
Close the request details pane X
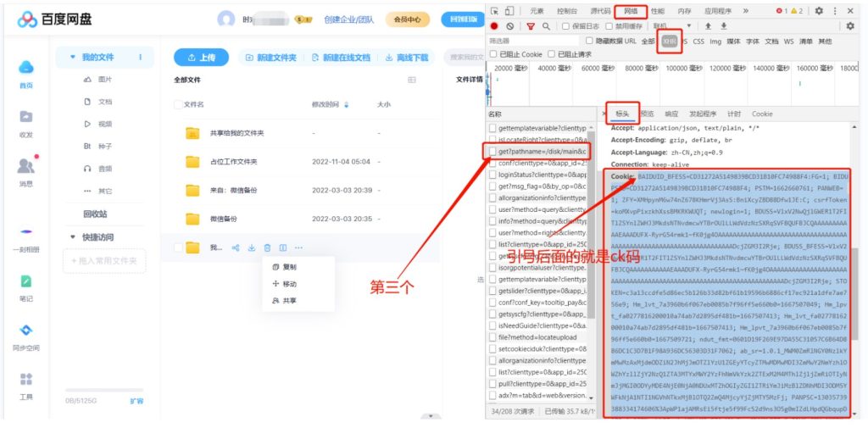pyautogui.click(x=604, y=114)
